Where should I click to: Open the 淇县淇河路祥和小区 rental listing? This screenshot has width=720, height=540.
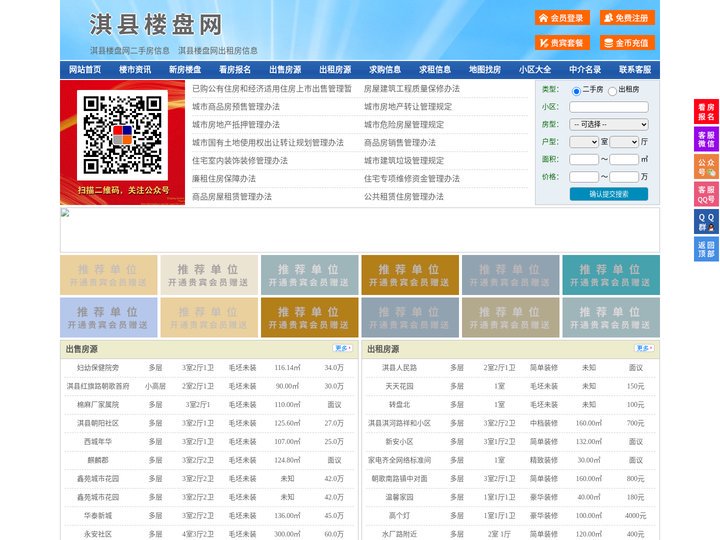click(399, 423)
